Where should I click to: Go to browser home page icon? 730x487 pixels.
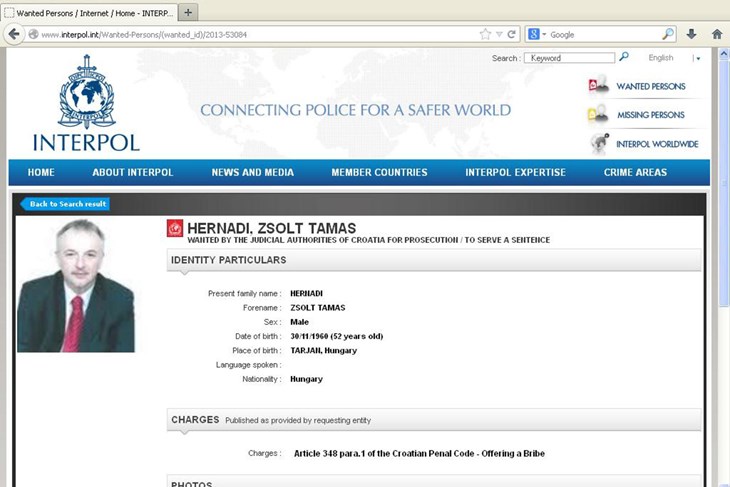click(x=717, y=34)
